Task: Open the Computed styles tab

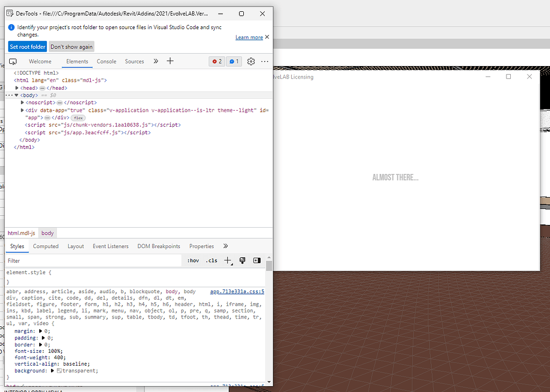Action: point(46,246)
